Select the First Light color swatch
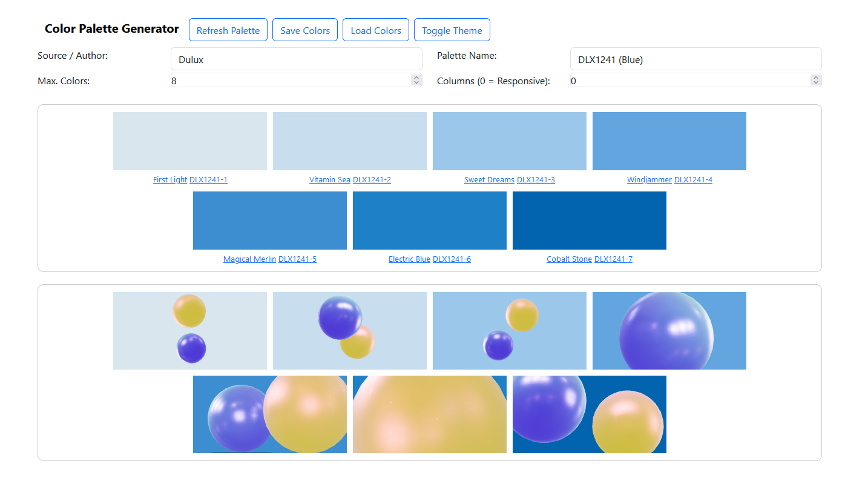 click(190, 141)
